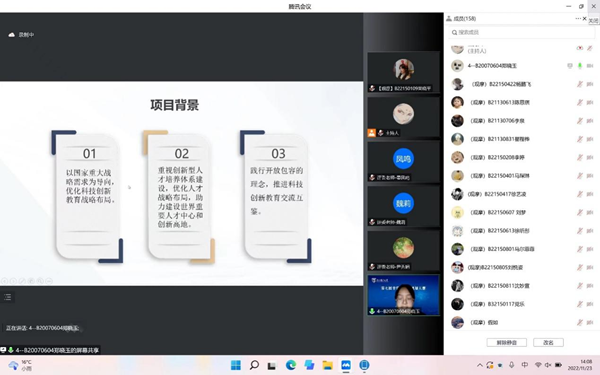Click the cloud recording indicator
600x375 pixels.
point(21,35)
